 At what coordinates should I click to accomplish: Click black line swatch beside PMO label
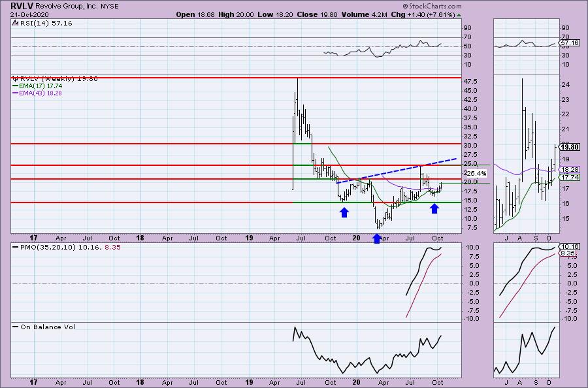point(15,247)
